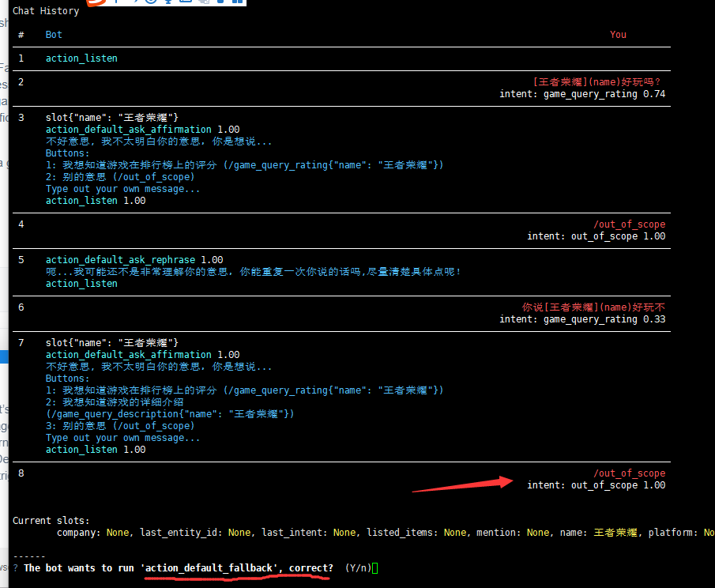Click the '/game_query_description' payload line
This screenshot has width=715, height=588.
pyautogui.click(x=170, y=414)
